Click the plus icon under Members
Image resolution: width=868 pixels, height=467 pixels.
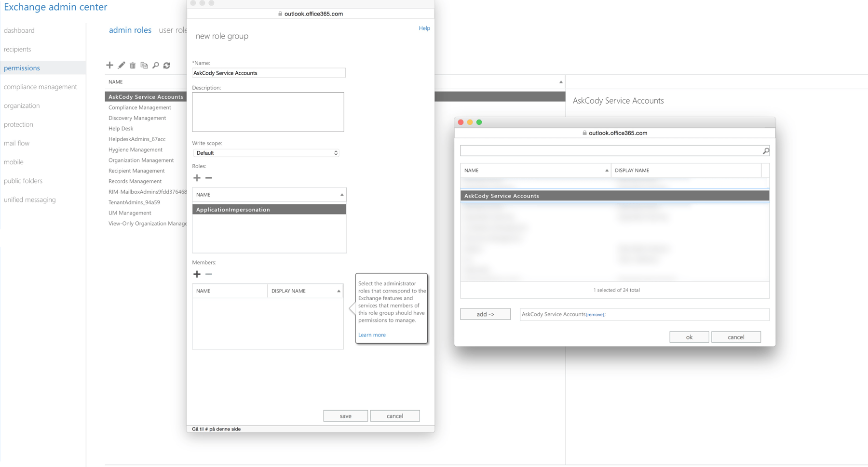click(197, 274)
